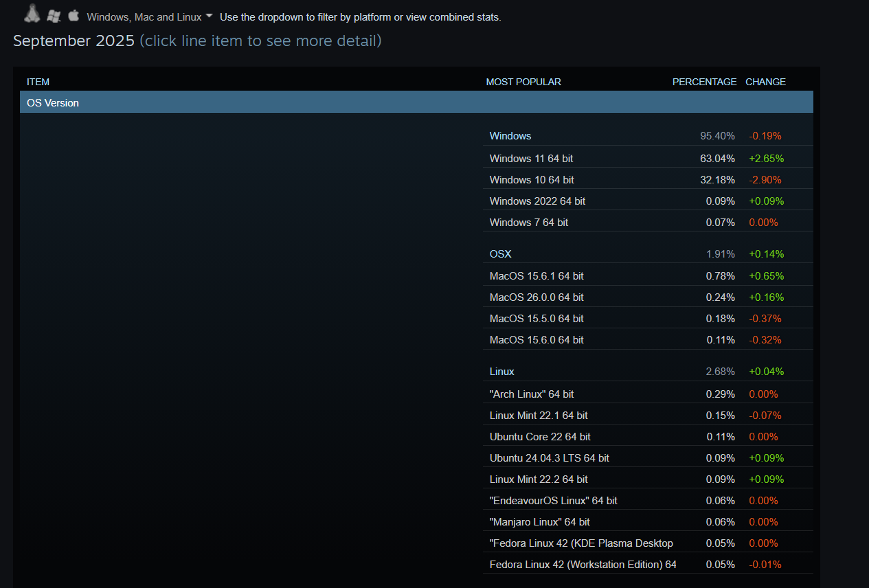Collapse the OS Version section header
Image resolution: width=869 pixels, height=588 pixels.
pyautogui.click(x=416, y=103)
